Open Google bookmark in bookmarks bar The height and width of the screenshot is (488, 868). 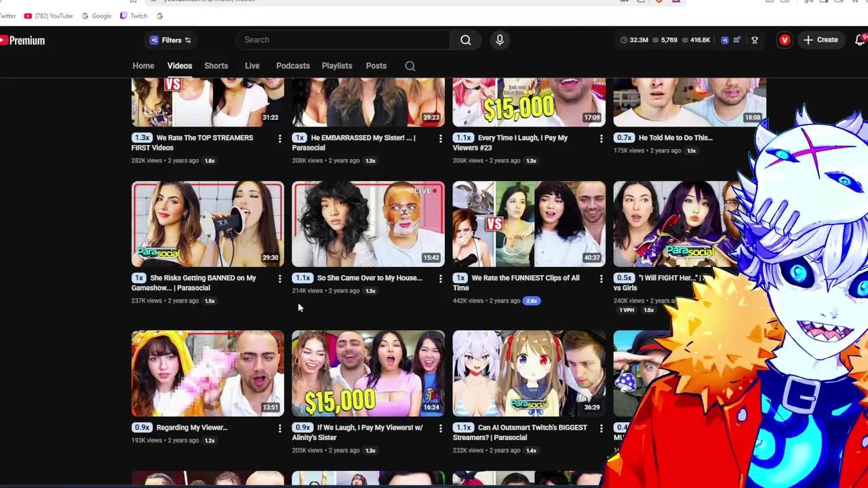pos(96,16)
